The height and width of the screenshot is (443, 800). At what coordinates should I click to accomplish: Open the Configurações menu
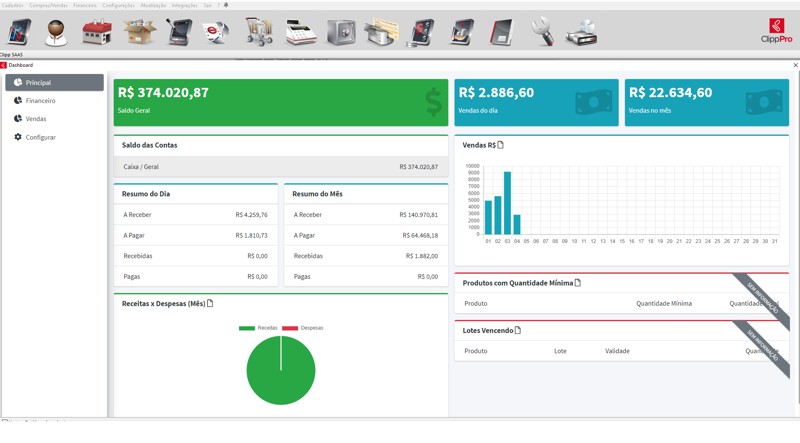pyautogui.click(x=118, y=5)
